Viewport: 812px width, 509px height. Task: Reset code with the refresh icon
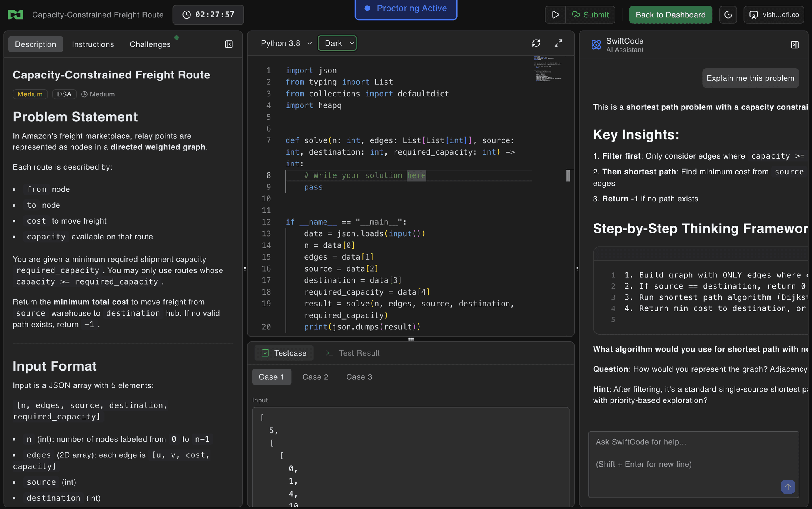point(536,43)
